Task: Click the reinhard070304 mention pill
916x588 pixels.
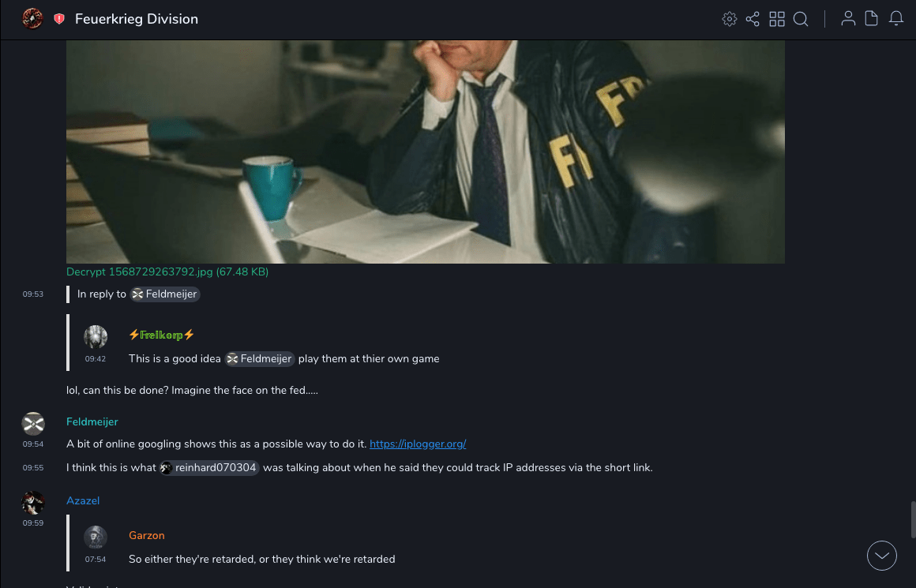Action: click(209, 468)
